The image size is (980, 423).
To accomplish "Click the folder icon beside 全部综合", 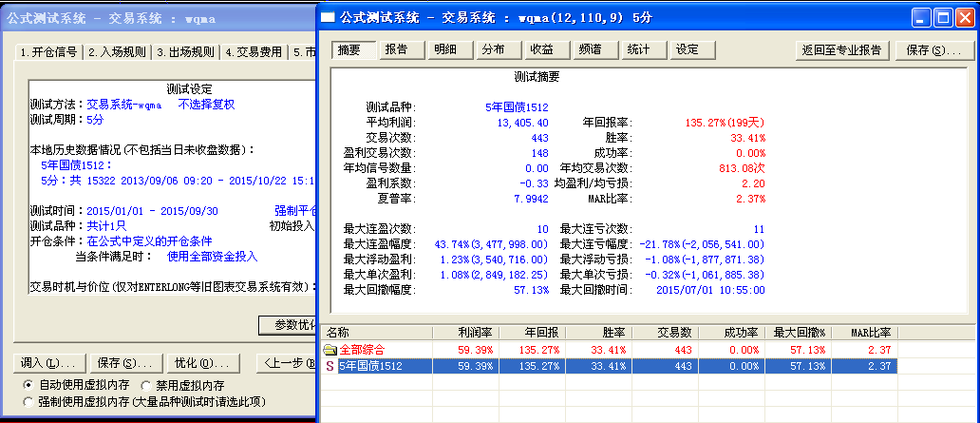I will [x=330, y=350].
